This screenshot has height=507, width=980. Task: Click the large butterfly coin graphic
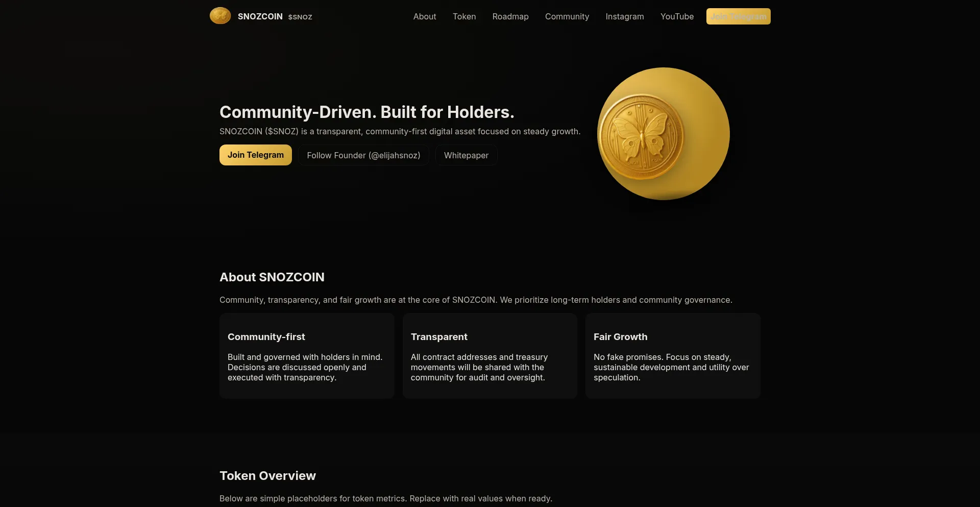pyautogui.click(x=663, y=134)
